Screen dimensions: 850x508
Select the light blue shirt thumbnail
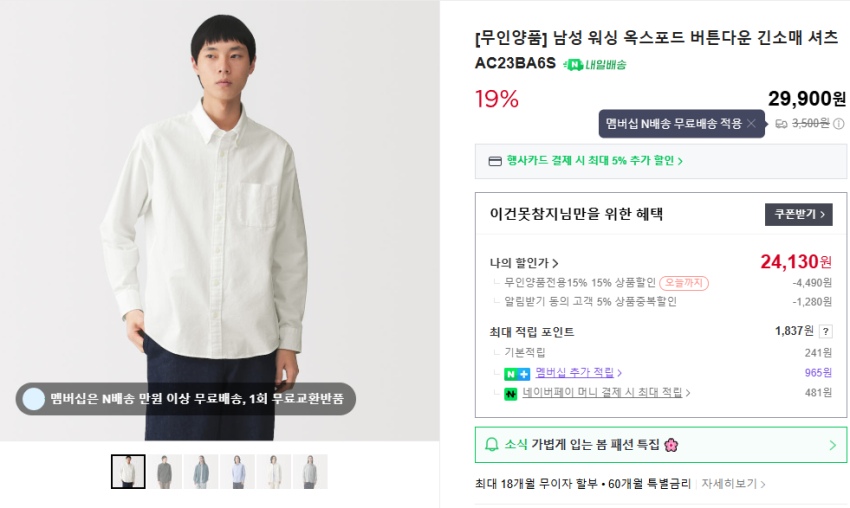(x=237, y=471)
